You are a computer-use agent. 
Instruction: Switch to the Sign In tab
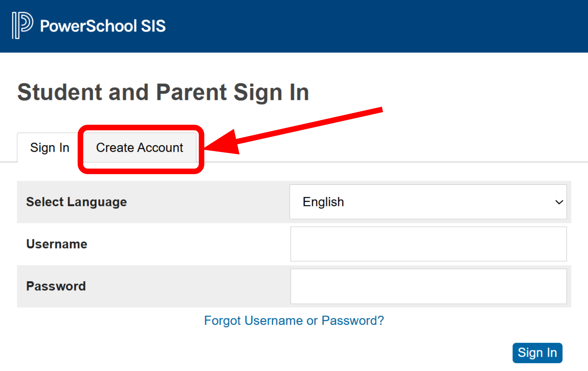[50, 147]
